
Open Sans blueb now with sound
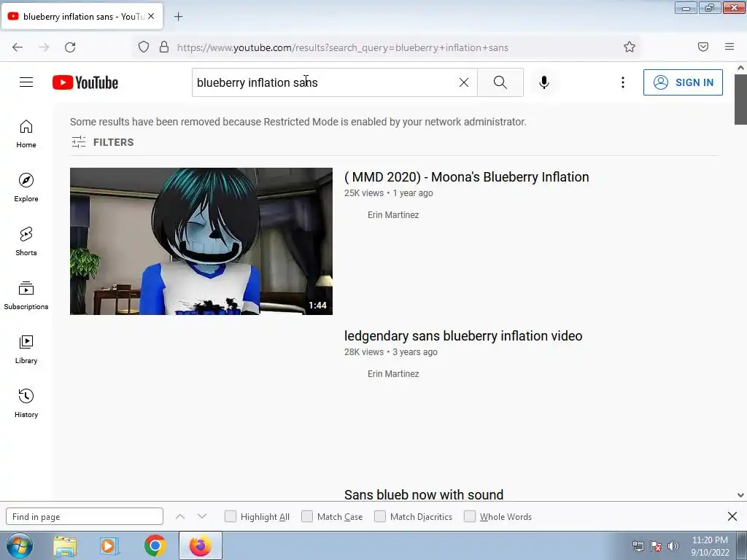tap(424, 494)
